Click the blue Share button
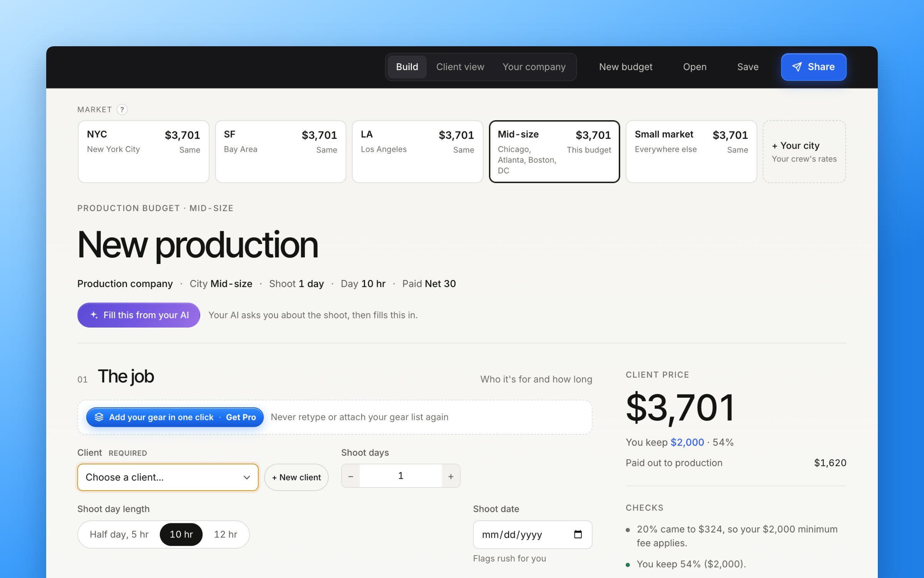924x578 pixels. [814, 67]
